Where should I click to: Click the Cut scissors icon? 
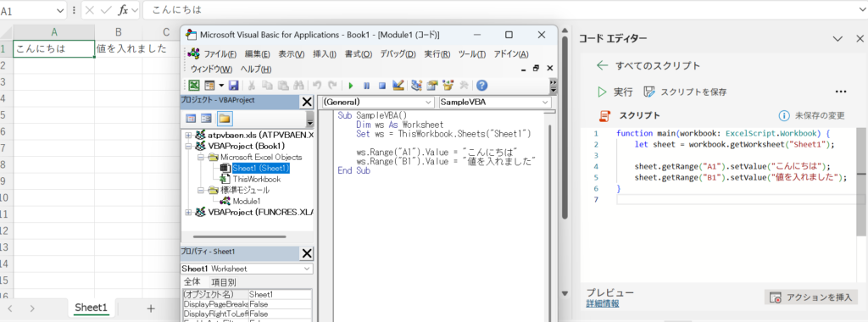click(x=251, y=86)
